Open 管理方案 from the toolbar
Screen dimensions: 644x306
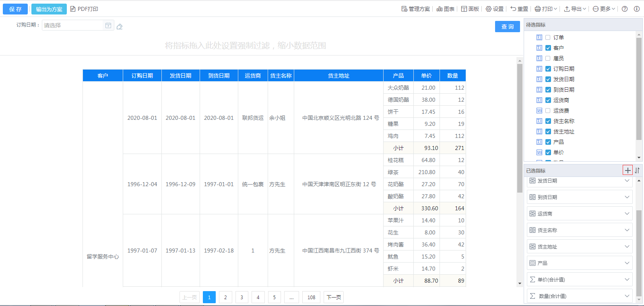coord(415,9)
